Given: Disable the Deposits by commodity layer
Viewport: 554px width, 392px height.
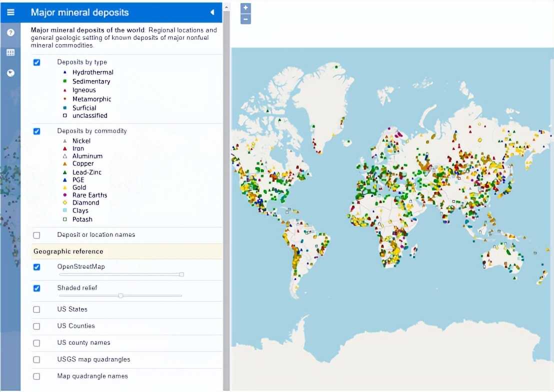Looking at the screenshot, I should [x=36, y=131].
